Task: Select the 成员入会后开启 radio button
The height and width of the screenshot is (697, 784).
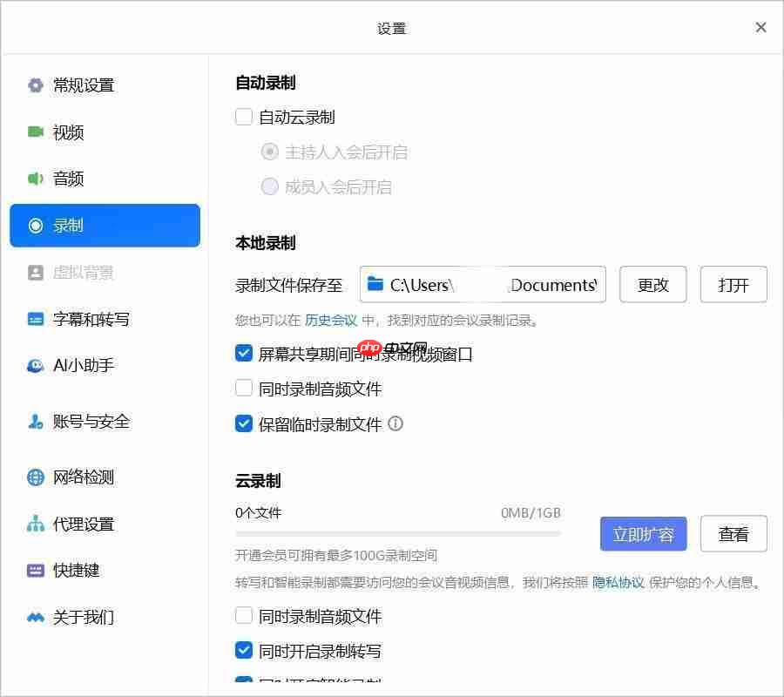Action: click(x=270, y=186)
